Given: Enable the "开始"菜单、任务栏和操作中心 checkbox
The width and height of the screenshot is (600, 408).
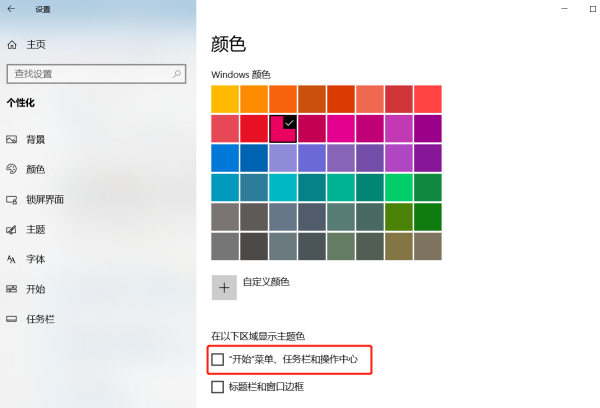Looking at the screenshot, I should point(218,358).
